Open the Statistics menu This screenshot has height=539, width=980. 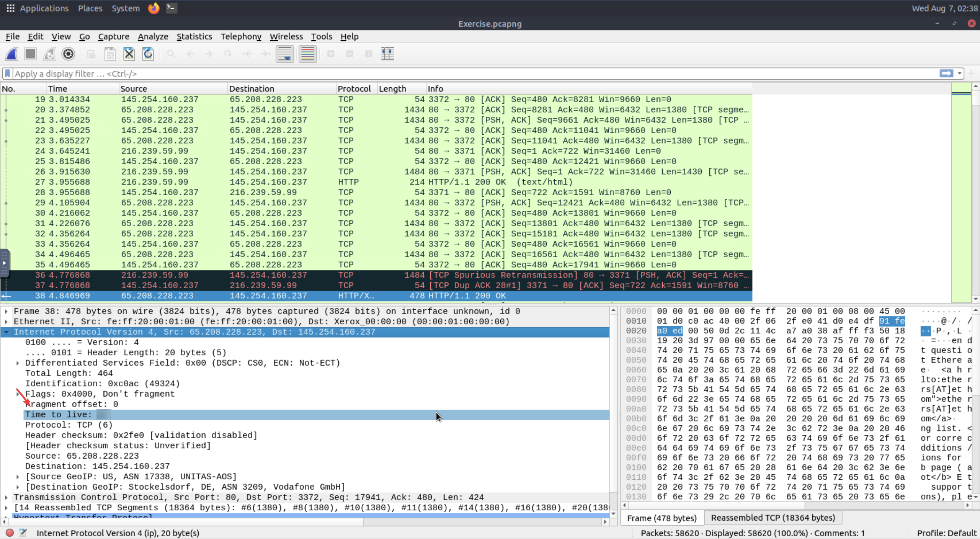(x=194, y=36)
